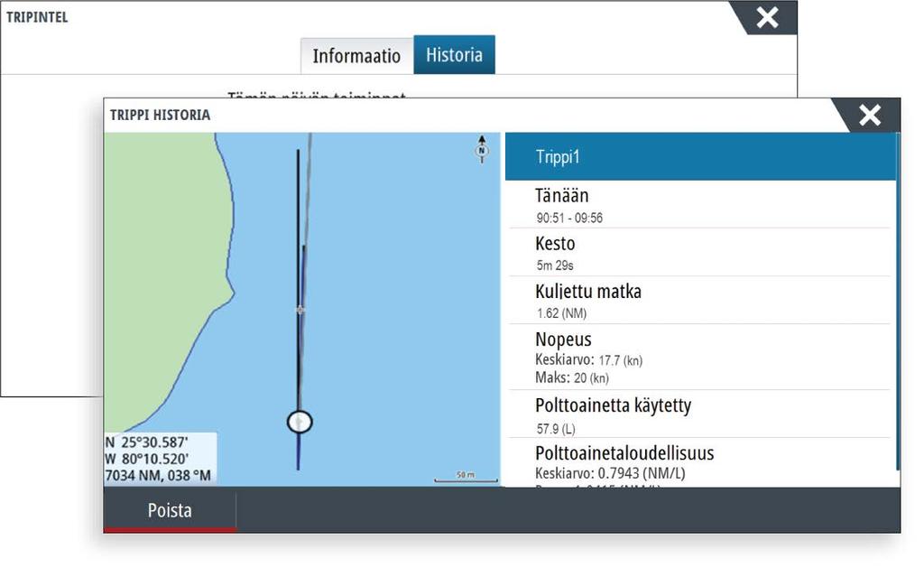Image resolution: width=924 pixels, height=577 pixels.
Task: Switch to the Informaatio tab
Action: (x=356, y=56)
